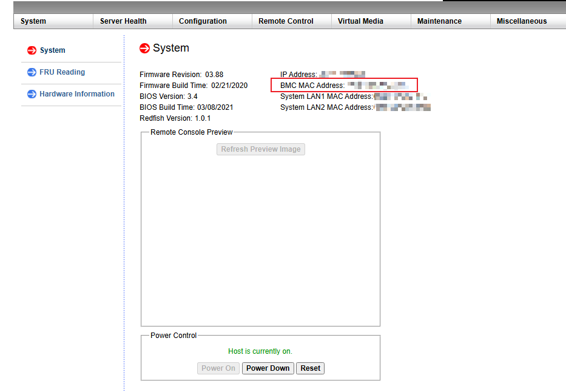Image resolution: width=566 pixels, height=392 pixels.
Task: Go to the FRU Reading page
Action: (62, 72)
